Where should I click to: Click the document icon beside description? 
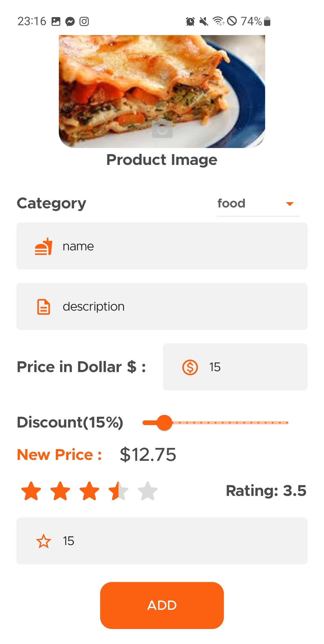click(x=43, y=307)
